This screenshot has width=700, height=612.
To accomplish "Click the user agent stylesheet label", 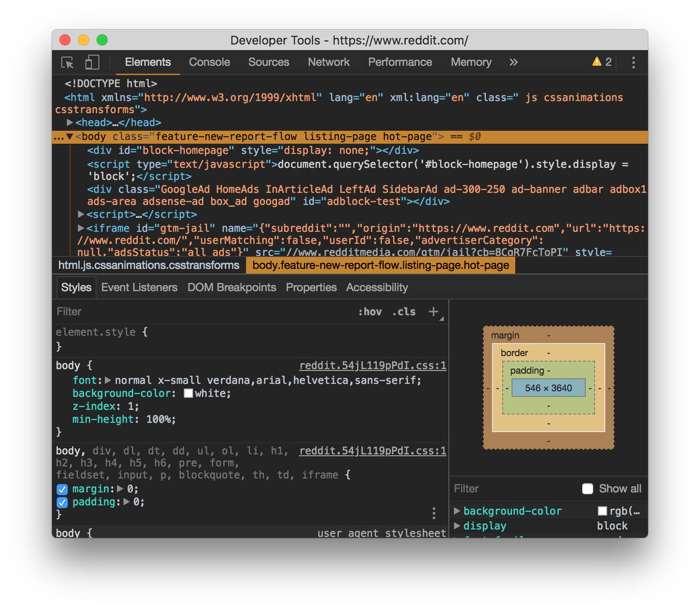I will 381,533.
